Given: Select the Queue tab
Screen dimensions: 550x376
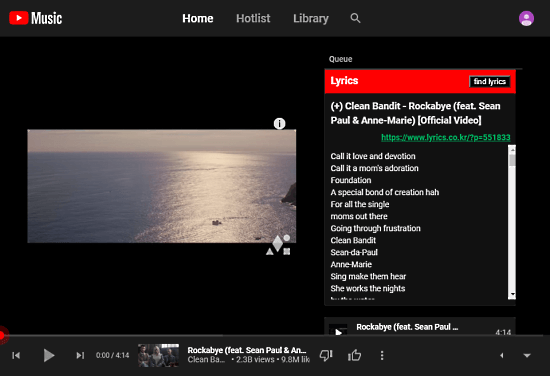Looking at the screenshot, I should 340,59.
